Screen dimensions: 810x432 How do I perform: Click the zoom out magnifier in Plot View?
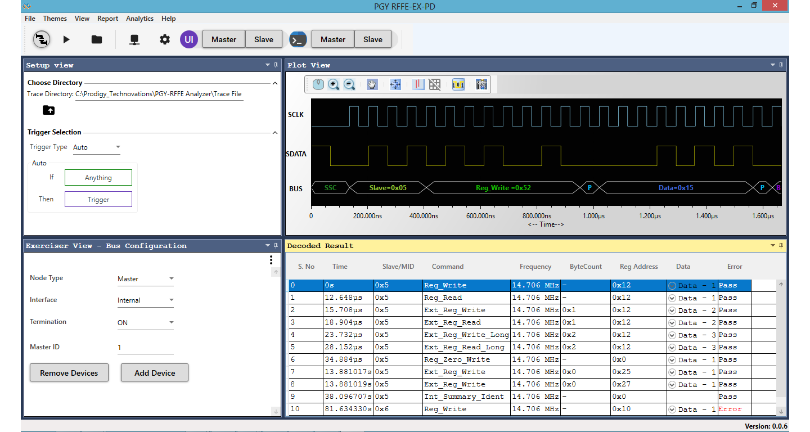point(350,84)
